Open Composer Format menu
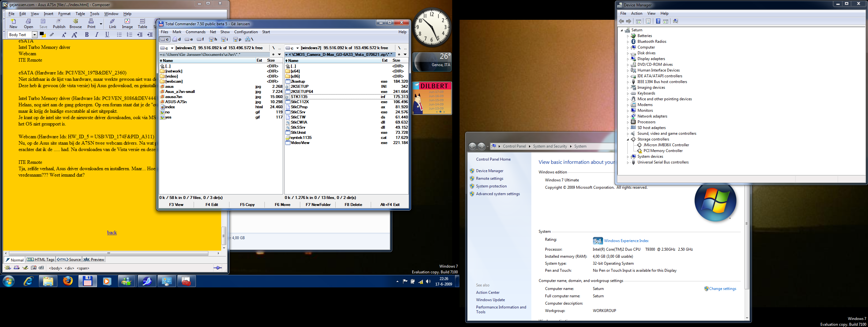Viewport: 868px width, 327px height. [64, 14]
